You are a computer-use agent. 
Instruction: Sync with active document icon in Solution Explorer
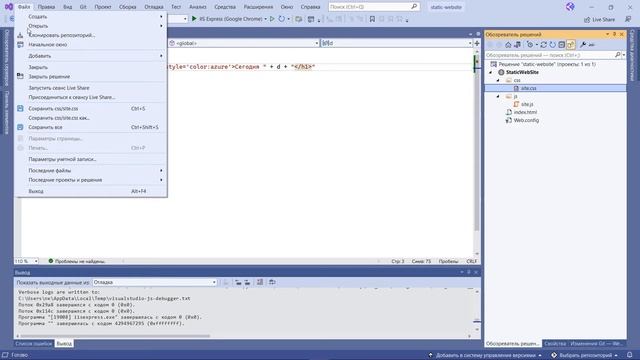click(x=544, y=44)
